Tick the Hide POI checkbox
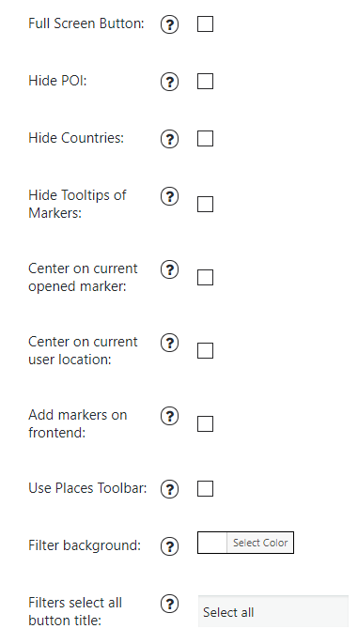This screenshot has height=644, width=358. [205, 81]
